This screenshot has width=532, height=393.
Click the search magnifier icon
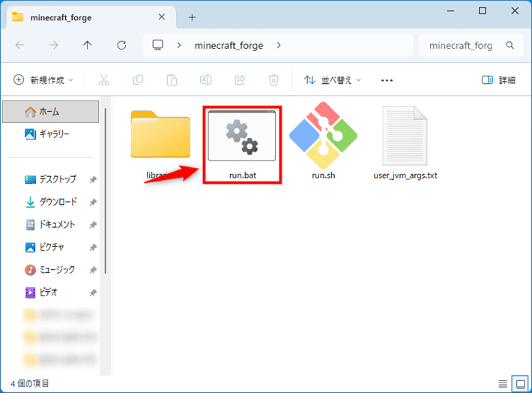pyautogui.click(x=510, y=45)
